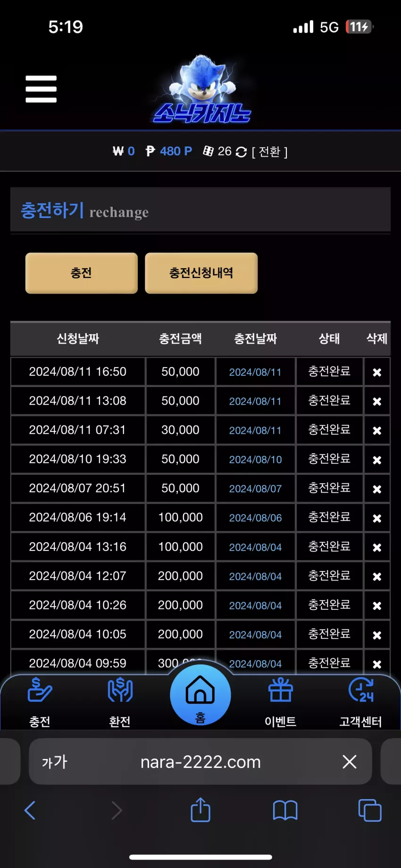Image resolution: width=401 pixels, height=868 pixels.
Task: Stop loading with the address bar X
Action: click(x=350, y=761)
